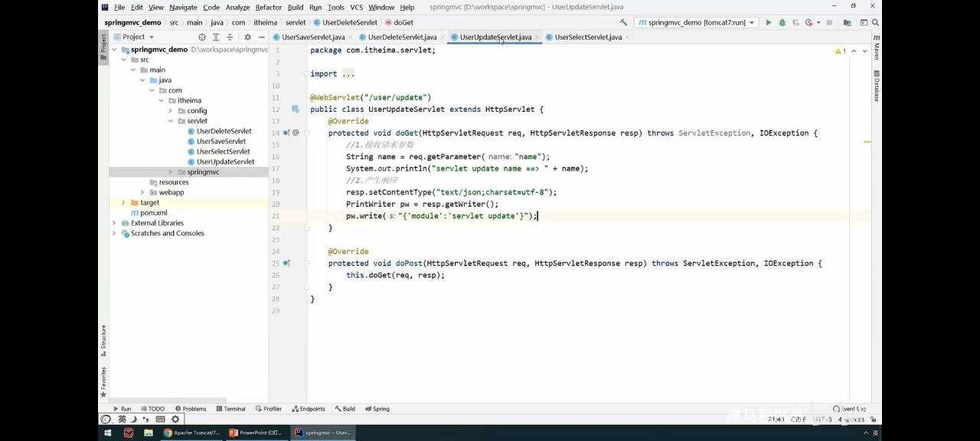Open the Endpoints tool window
The height and width of the screenshot is (441, 980).
coord(308,409)
